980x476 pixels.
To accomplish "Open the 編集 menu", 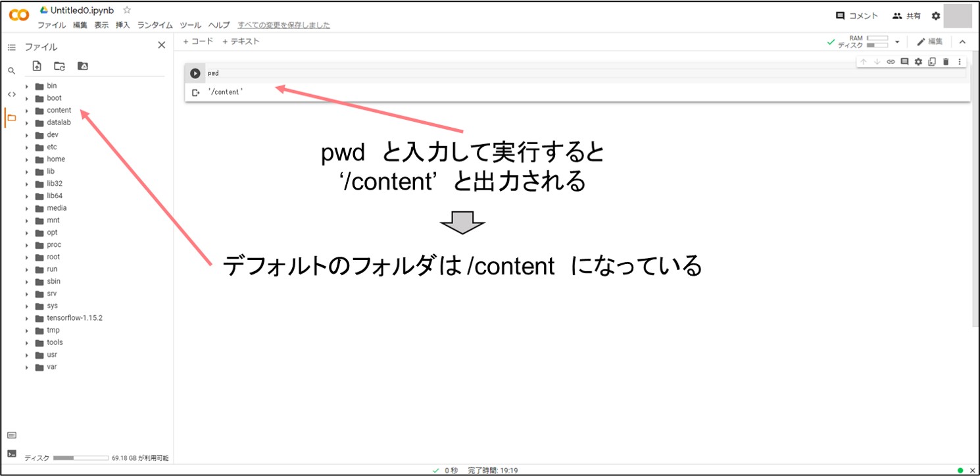I will (80, 25).
